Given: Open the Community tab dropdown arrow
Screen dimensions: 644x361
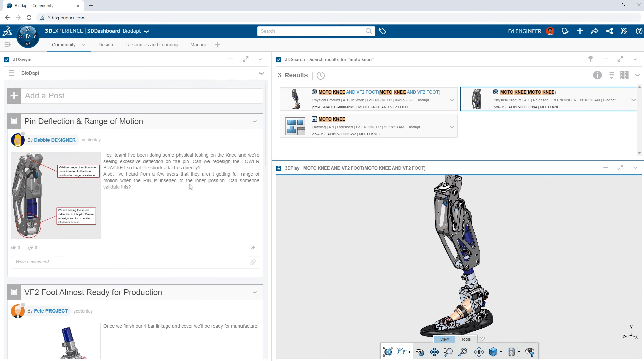Looking at the screenshot, I should tap(83, 45).
